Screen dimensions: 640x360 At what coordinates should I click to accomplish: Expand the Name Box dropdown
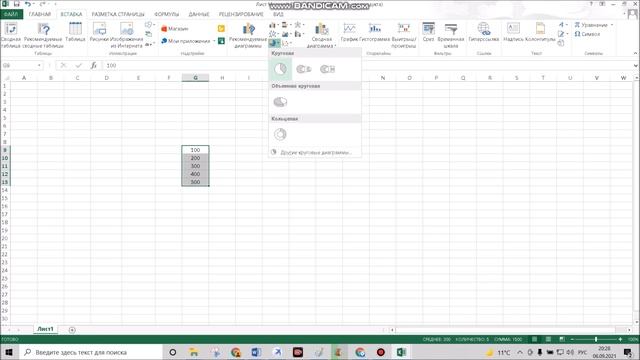click(x=39, y=65)
